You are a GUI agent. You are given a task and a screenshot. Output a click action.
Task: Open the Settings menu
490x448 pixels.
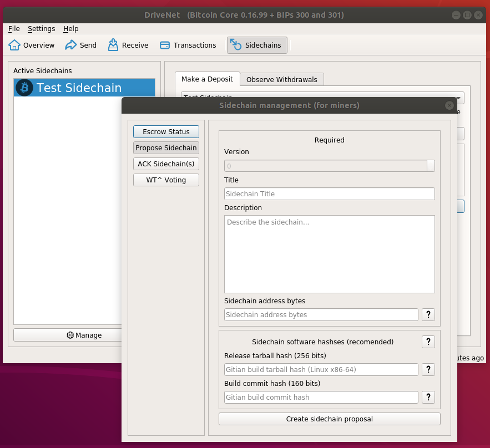[x=41, y=29]
